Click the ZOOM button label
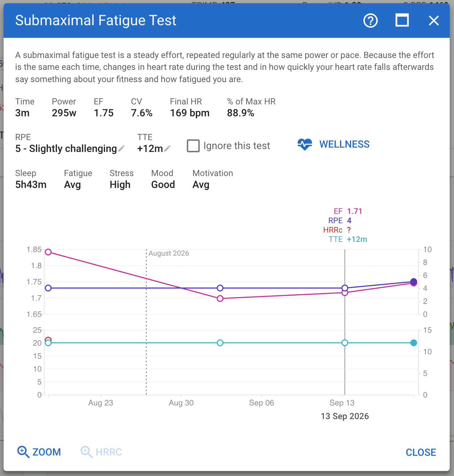The height and width of the screenshot is (476, 454). [x=47, y=452]
